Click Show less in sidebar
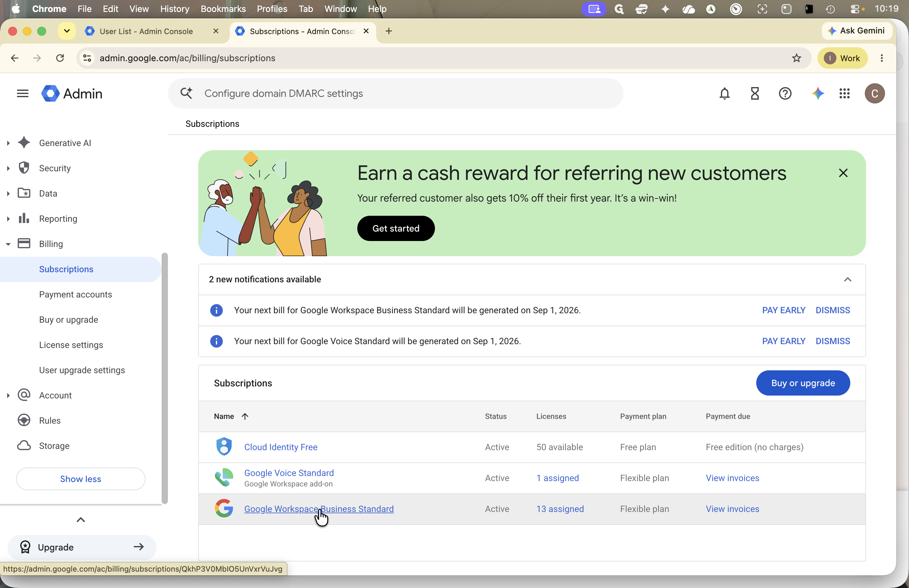This screenshot has width=909, height=588. (80, 479)
